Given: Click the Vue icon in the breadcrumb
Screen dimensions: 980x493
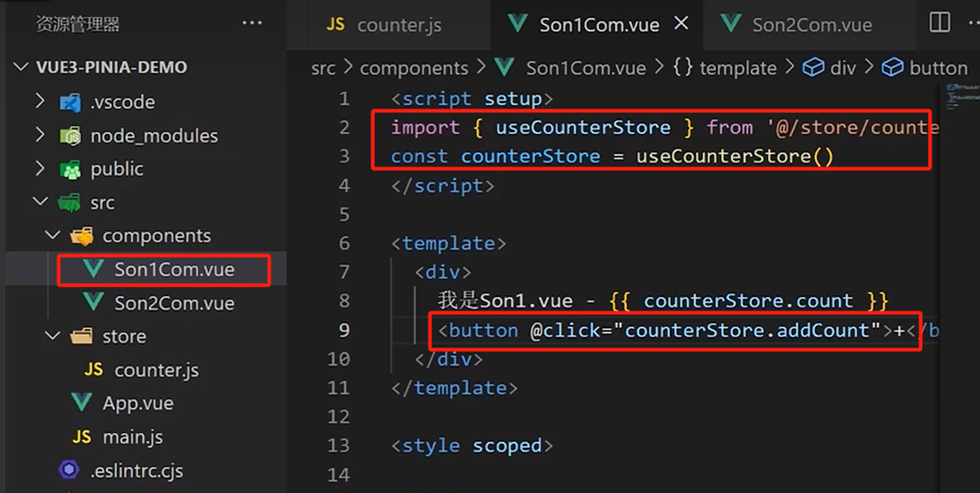Looking at the screenshot, I should point(504,67).
